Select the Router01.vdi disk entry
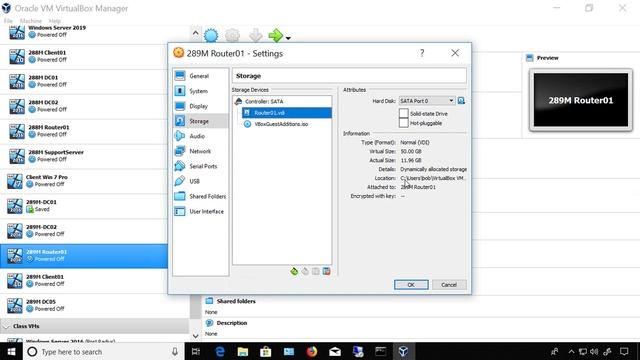The width and height of the screenshot is (640, 360). coord(287,113)
